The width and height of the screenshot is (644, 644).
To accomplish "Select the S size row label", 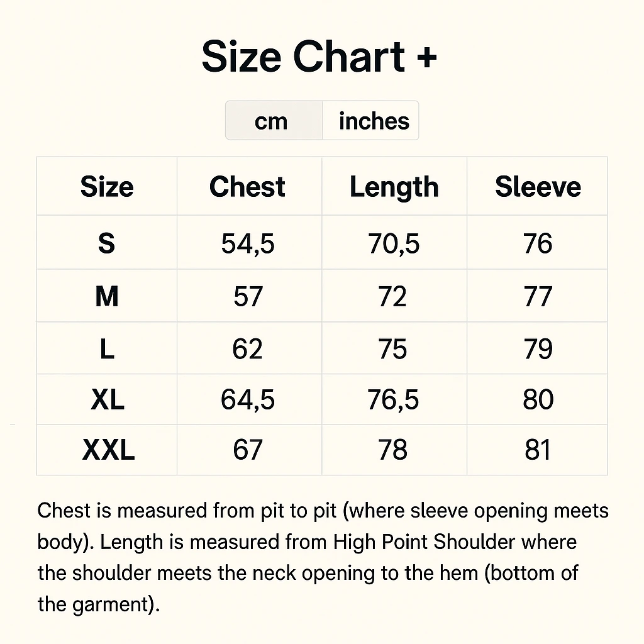I will point(106,243).
